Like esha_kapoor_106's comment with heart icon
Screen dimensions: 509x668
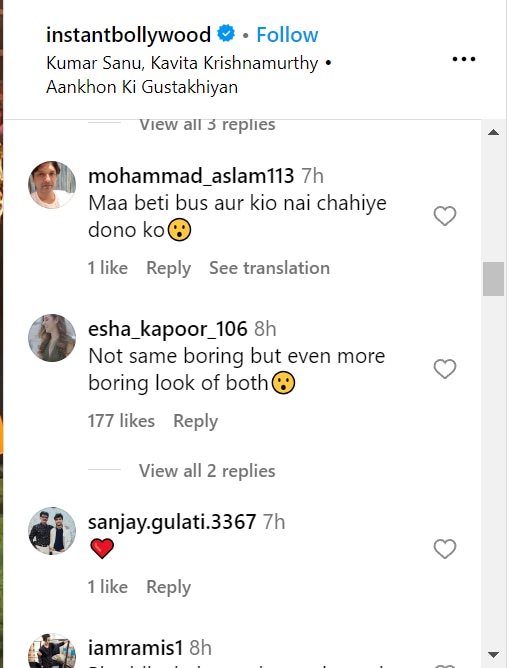tap(445, 369)
